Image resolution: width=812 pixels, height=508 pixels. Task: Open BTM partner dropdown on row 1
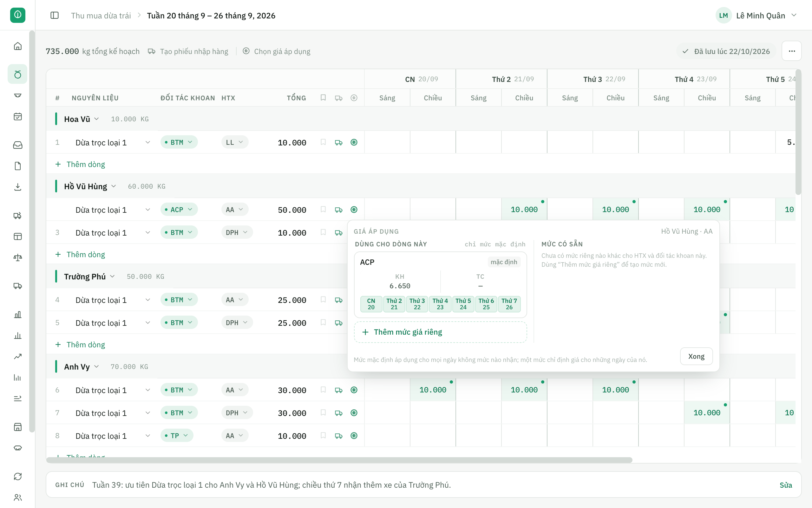click(179, 143)
